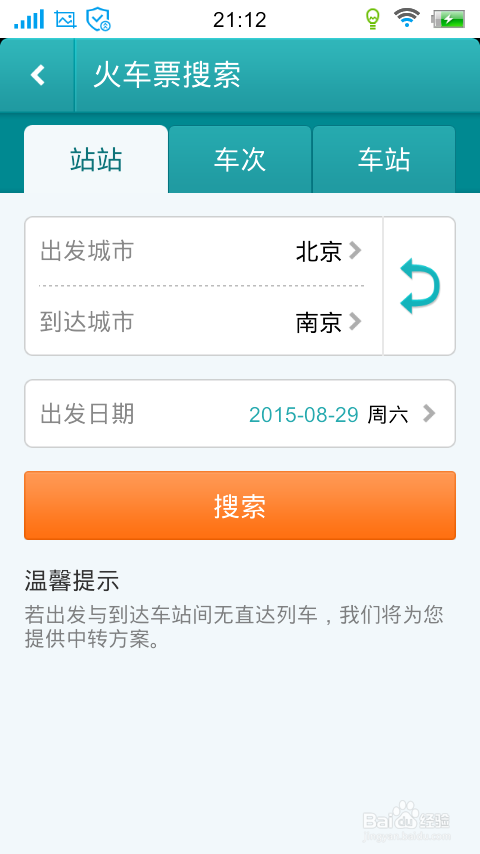Swap departure and arrival cities icon

coord(419,286)
